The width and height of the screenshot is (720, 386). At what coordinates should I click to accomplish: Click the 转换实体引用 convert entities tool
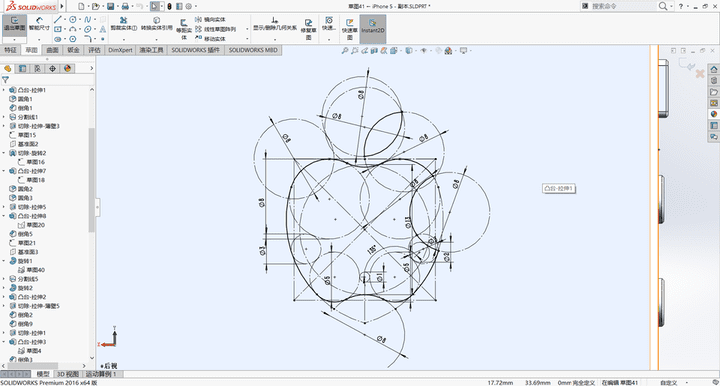point(157,24)
